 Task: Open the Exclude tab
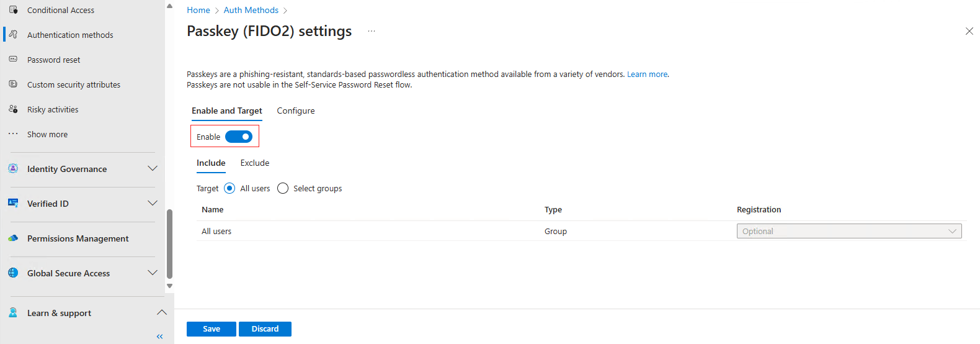tap(255, 163)
